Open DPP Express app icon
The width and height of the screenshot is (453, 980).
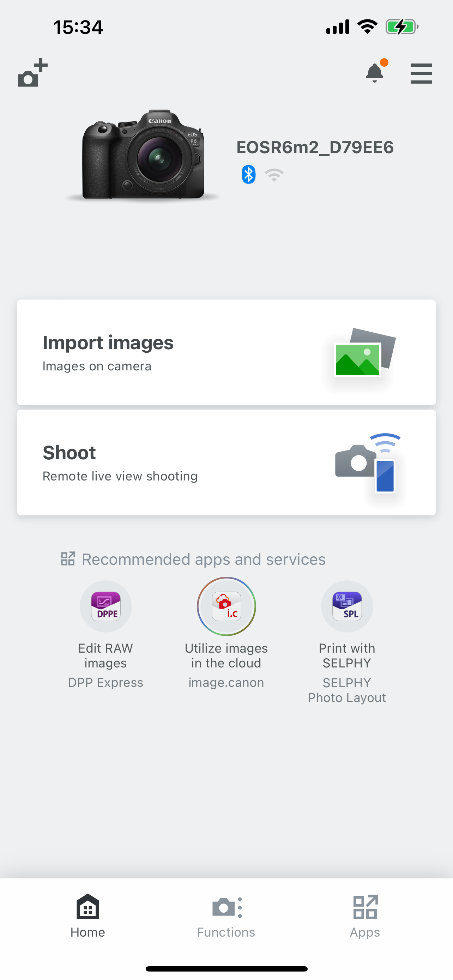(106, 606)
